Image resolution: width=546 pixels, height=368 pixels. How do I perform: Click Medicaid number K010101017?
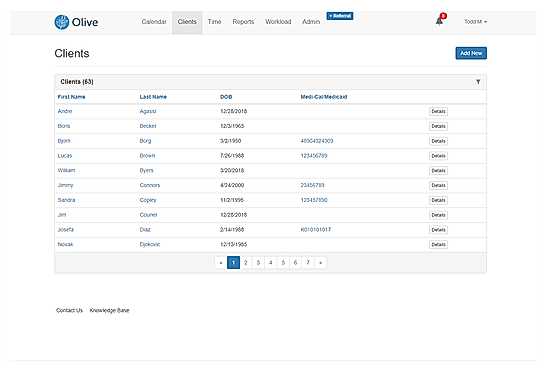coord(316,229)
